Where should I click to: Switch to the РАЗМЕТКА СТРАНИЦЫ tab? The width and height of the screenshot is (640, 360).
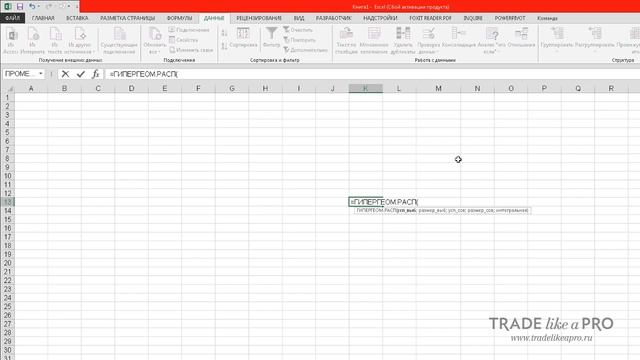[127, 18]
